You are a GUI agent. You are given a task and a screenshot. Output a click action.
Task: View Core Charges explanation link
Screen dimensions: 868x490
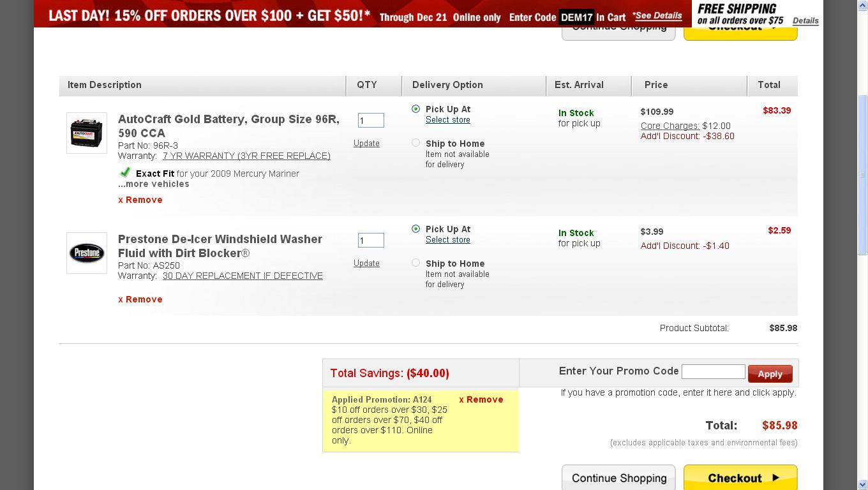coord(670,126)
